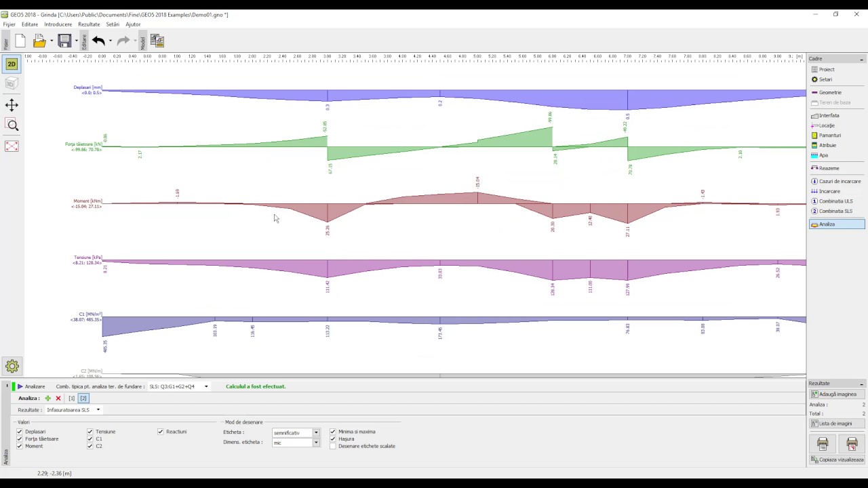The image size is (868, 488).
Task: Toggle the Forta taietoare checkbox
Action: (20, 439)
